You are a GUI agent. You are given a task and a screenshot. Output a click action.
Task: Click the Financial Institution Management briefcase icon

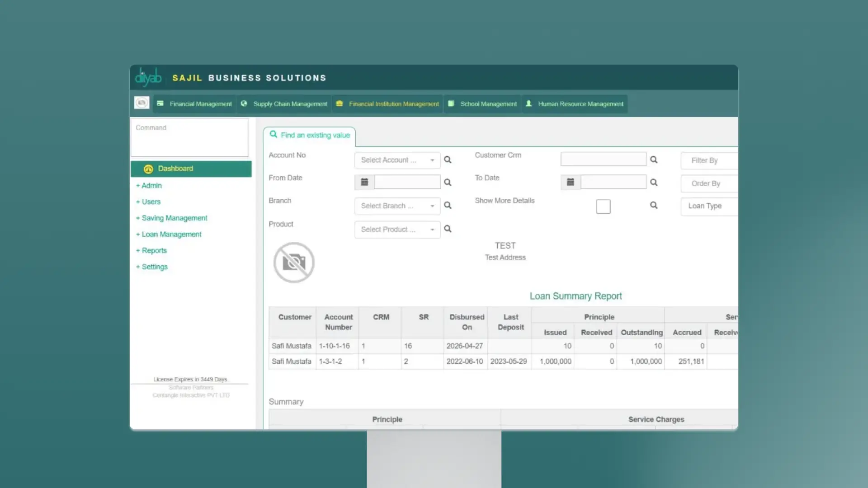click(340, 103)
